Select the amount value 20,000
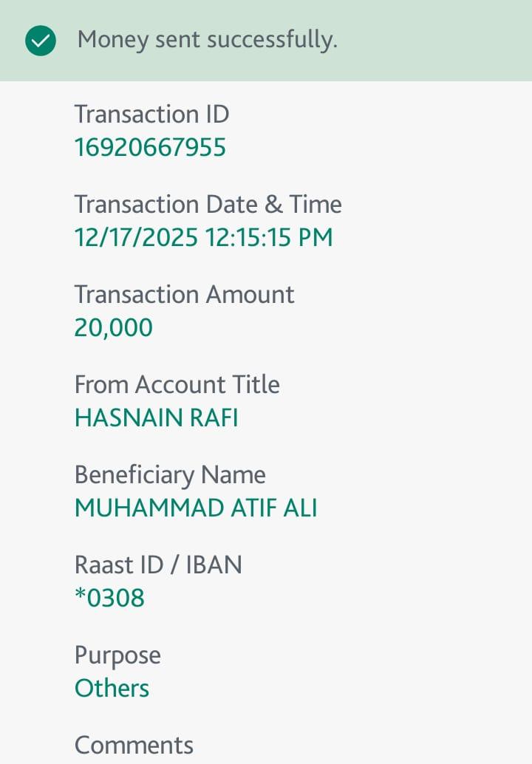The image size is (532, 764). [x=113, y=327]
